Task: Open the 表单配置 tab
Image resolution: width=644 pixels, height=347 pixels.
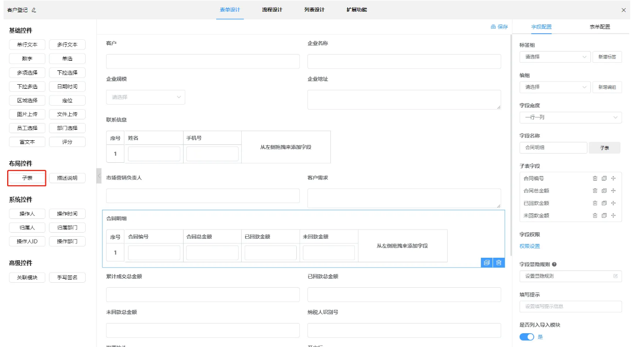Action: click(x=600, y=27)
